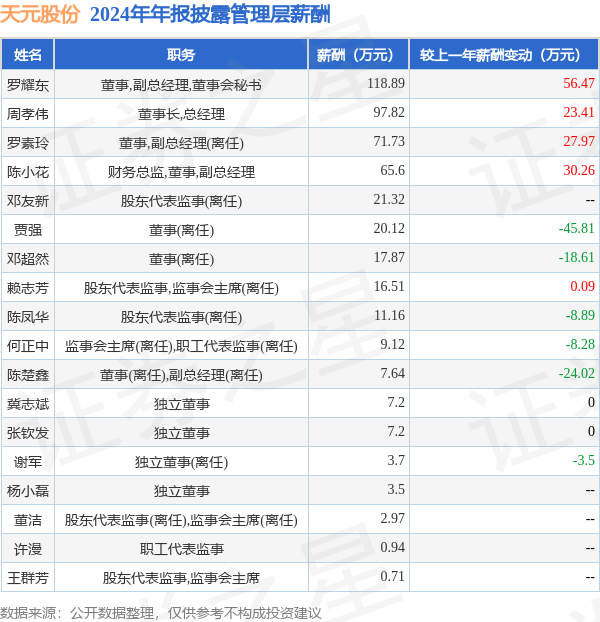Select the change value 23.41
600x622 pixels.
579,112
